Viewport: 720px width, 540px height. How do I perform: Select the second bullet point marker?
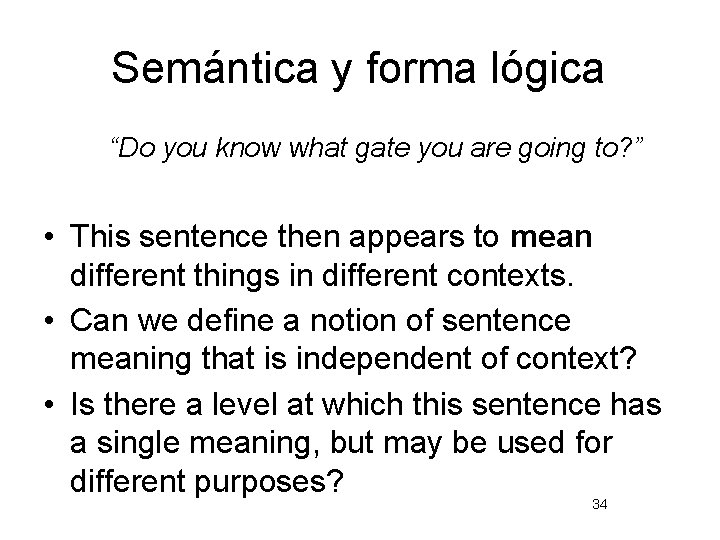pos(50,321)
